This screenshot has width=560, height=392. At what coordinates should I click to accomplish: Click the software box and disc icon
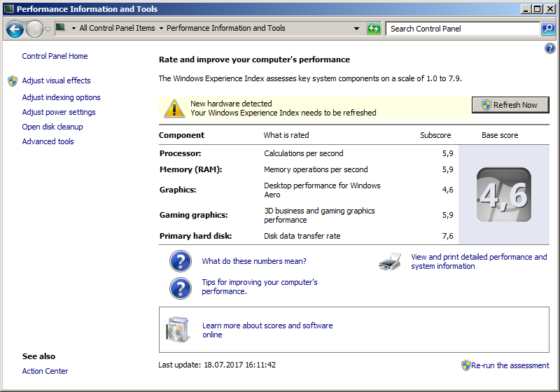coord(177,330)
